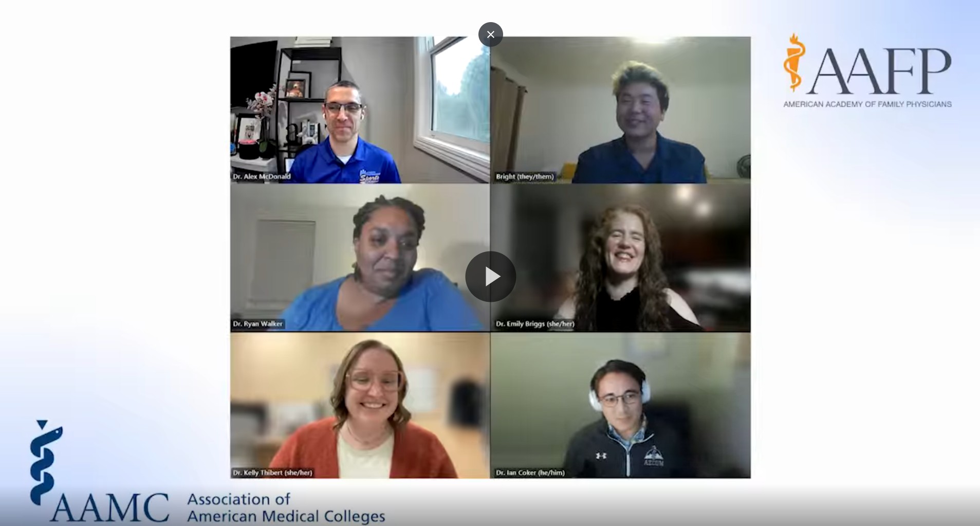Select Bright (they/them) video tile

[620, 110]
